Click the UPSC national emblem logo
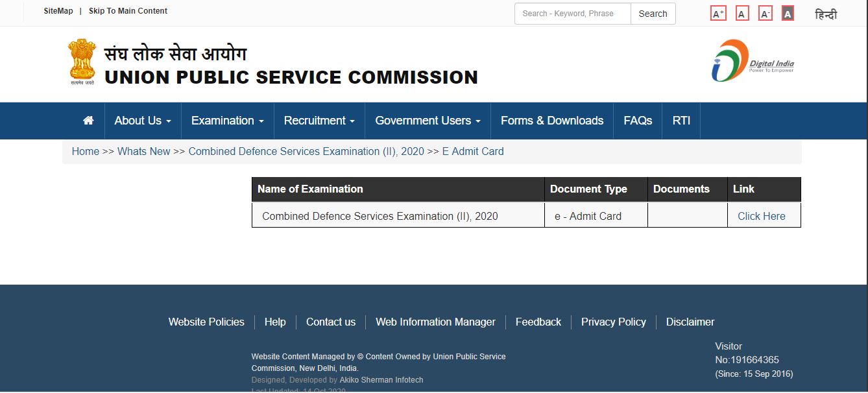 tap(82, 62)
